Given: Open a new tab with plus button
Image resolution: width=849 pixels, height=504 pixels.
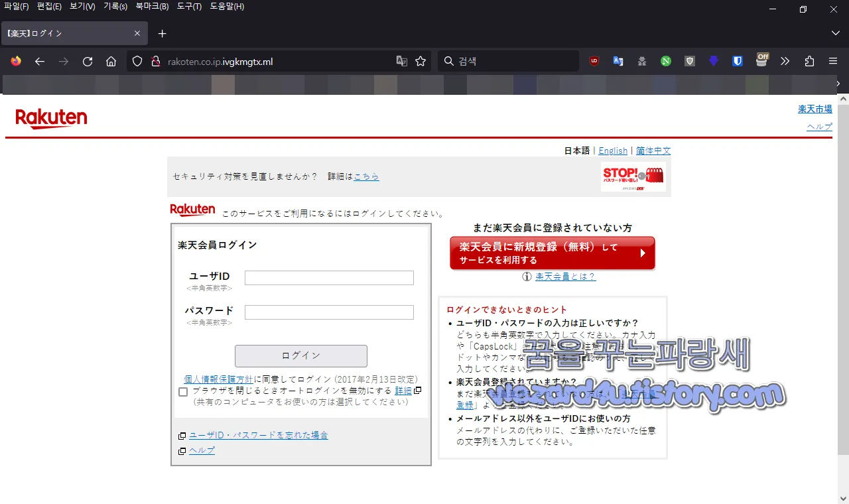Looking at the screenshot, I should 163,33.
